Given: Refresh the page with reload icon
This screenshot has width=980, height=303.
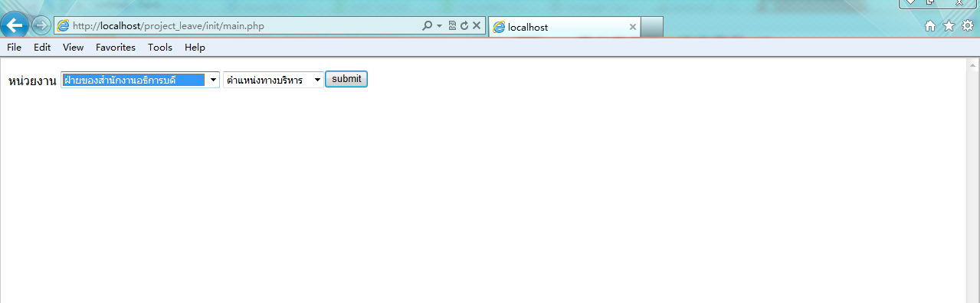Looking at the screenshot, I should [464, 26].
